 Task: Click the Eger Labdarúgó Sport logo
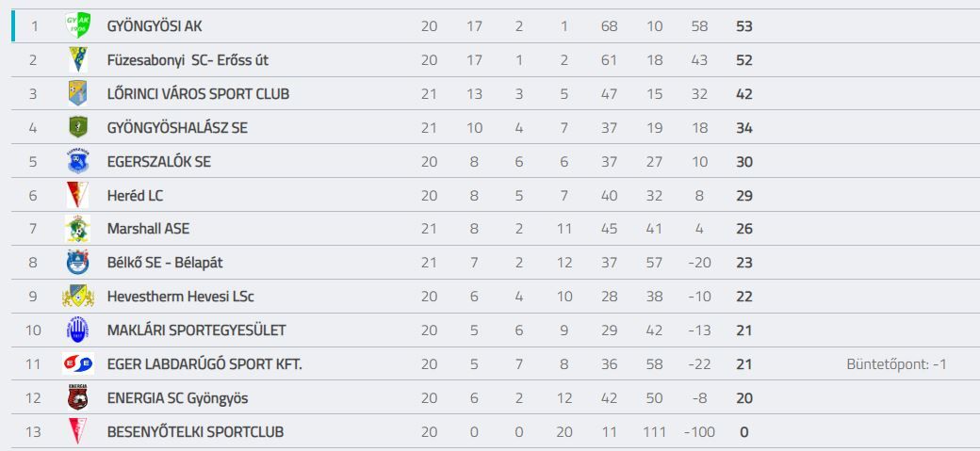point(78,364)
